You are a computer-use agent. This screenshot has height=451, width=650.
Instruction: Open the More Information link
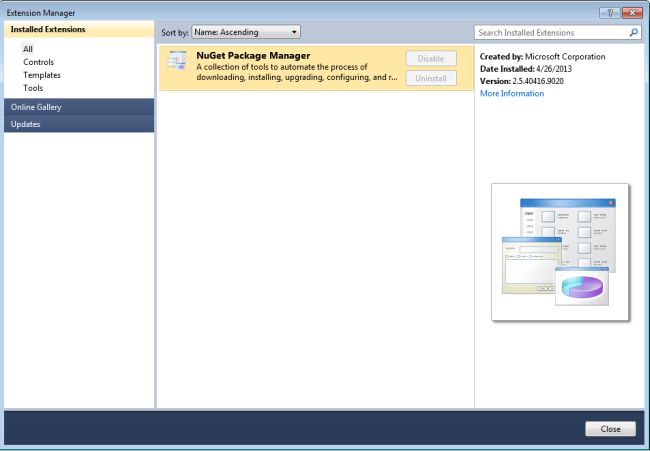point(512,94)
